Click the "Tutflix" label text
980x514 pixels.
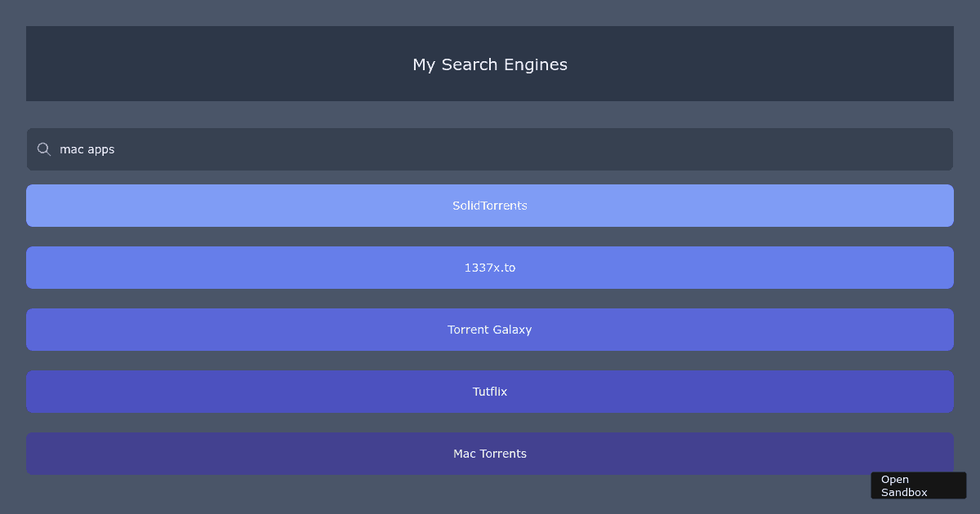(x=490, y=392)
